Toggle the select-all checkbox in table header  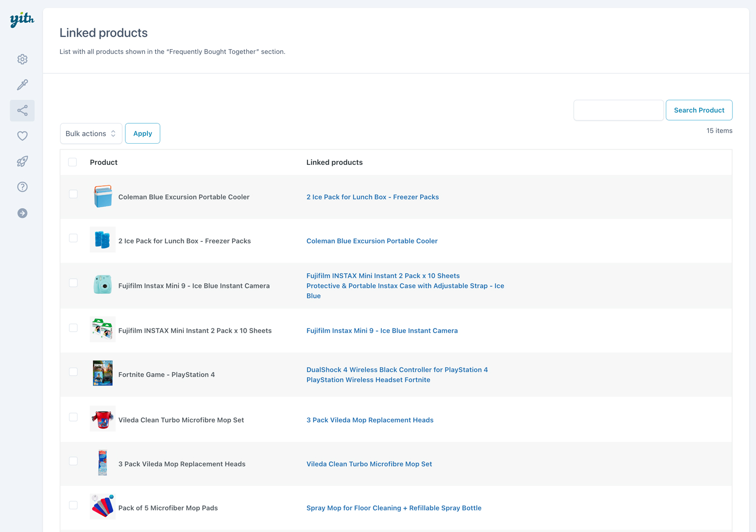(x=73, y=162)
